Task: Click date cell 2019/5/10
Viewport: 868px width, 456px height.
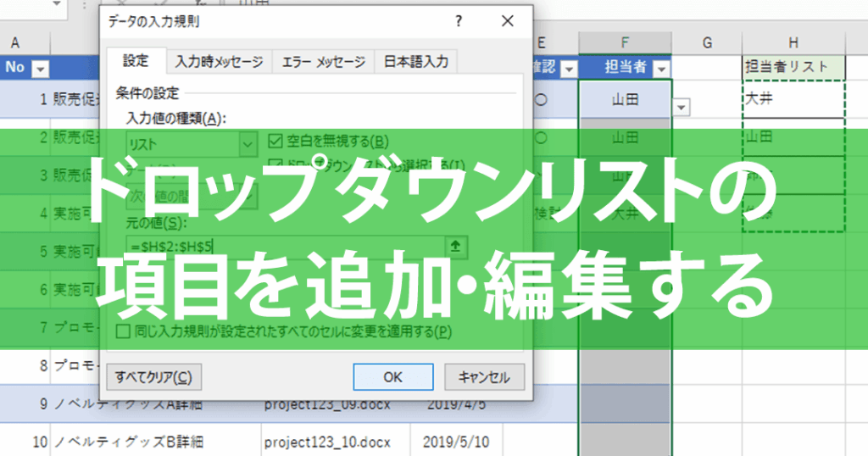Action: click(456, 442)
